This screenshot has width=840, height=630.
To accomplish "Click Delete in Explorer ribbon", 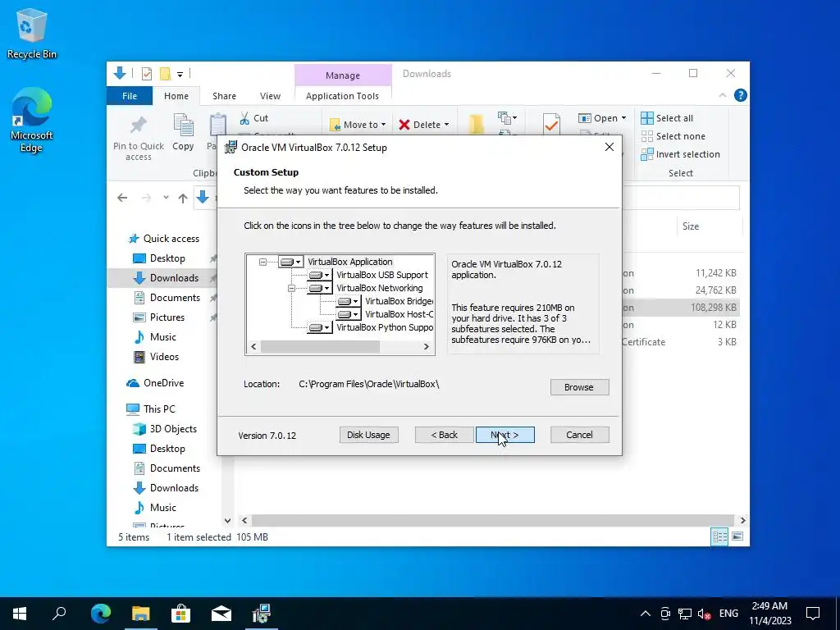I will (424, 125).
